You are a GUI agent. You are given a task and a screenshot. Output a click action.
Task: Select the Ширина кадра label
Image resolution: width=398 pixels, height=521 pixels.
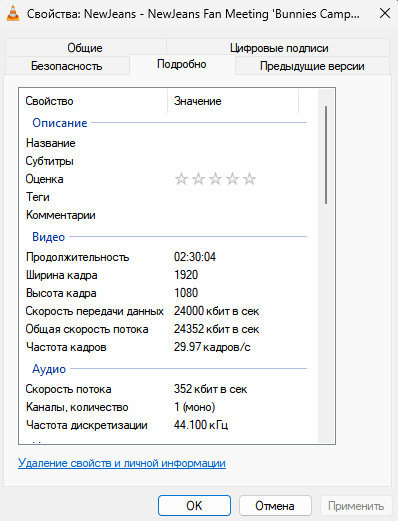[62, 275]
